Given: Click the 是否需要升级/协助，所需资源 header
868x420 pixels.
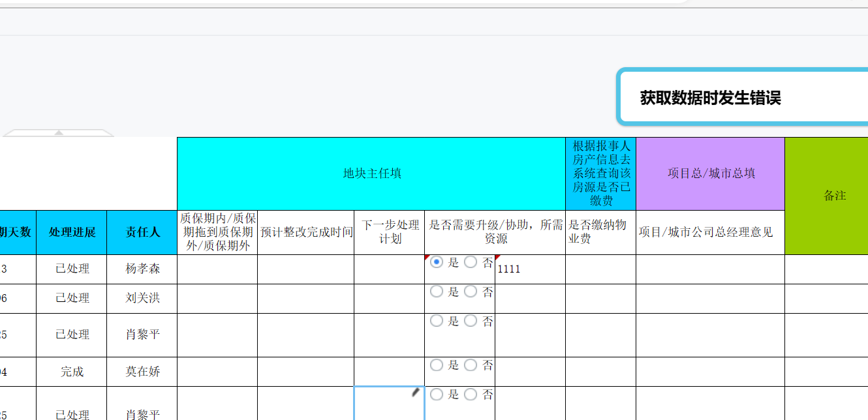Looking at the screenshot, I should (495, 232).
